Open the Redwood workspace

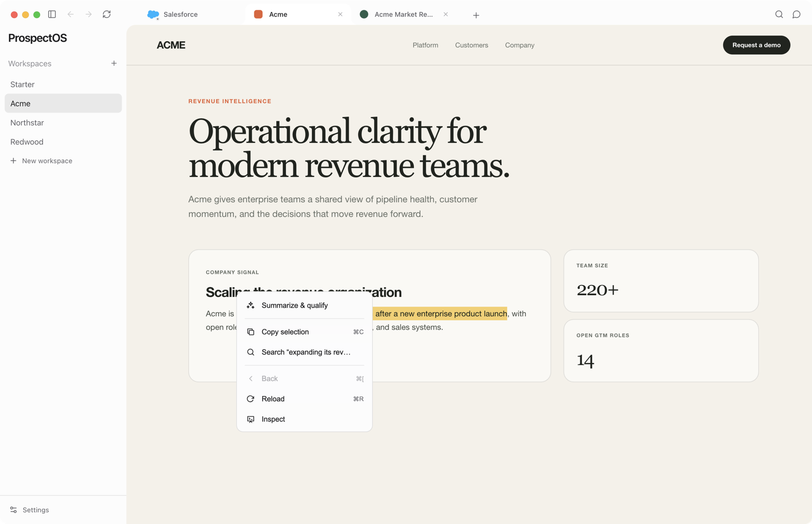(63, 141)
